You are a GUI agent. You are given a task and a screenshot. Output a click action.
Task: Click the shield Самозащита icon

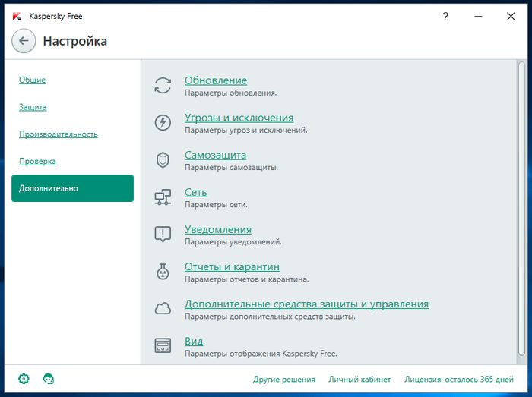(163, 160)
